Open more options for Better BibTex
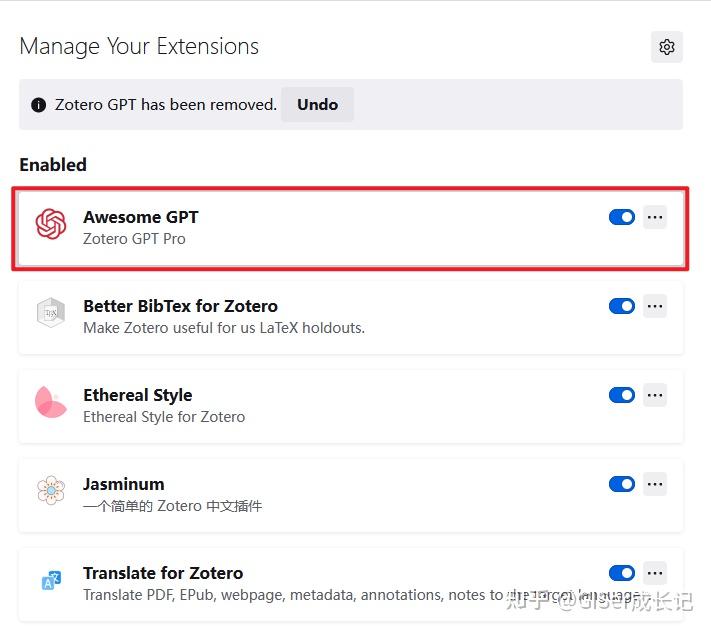This screenshot has width=711, height=631. click(655, 306)
